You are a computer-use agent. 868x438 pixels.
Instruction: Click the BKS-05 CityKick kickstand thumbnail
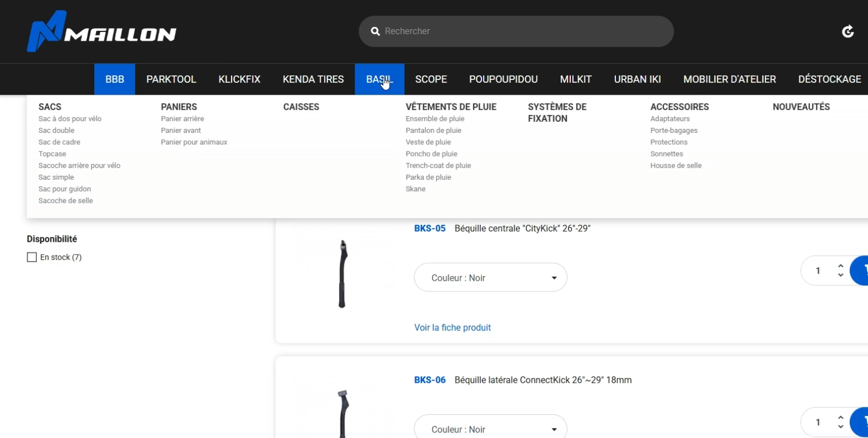(x=342, y=274)
